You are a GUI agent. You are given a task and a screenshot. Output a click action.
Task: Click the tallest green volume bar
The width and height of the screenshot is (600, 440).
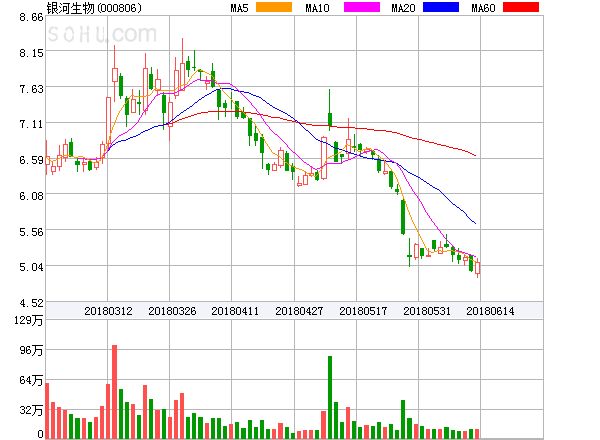point(330,397)
